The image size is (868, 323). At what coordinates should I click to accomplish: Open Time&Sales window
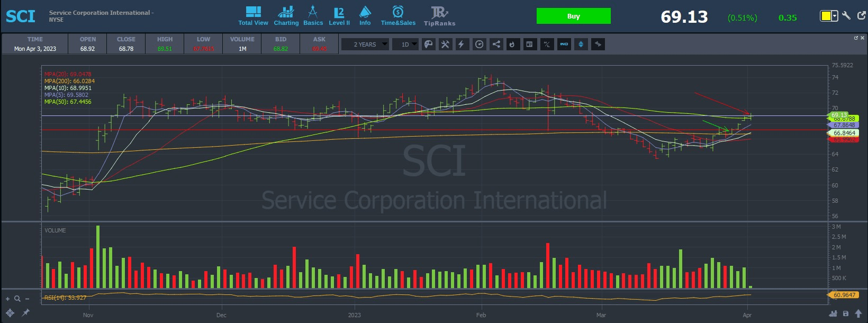pos(398,16)
